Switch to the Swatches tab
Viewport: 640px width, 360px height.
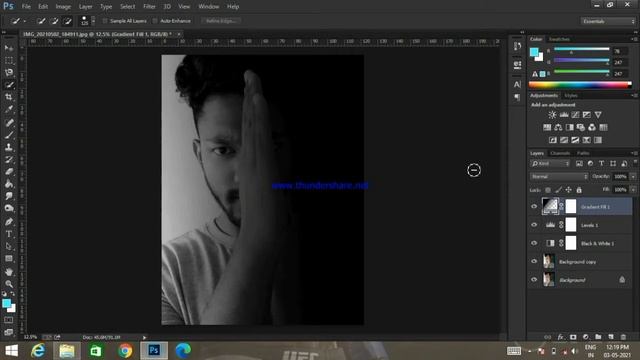[x=559, y=39]
